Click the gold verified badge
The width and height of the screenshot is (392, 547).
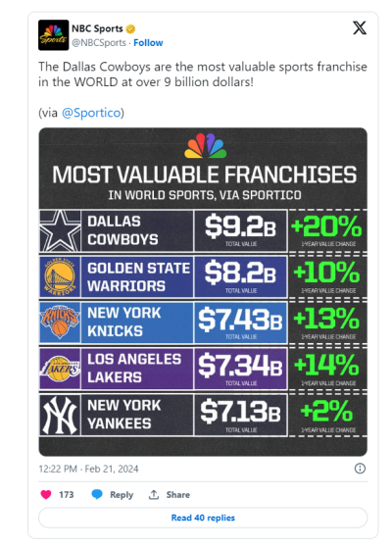pyautogui.click(x=130, y=29)
